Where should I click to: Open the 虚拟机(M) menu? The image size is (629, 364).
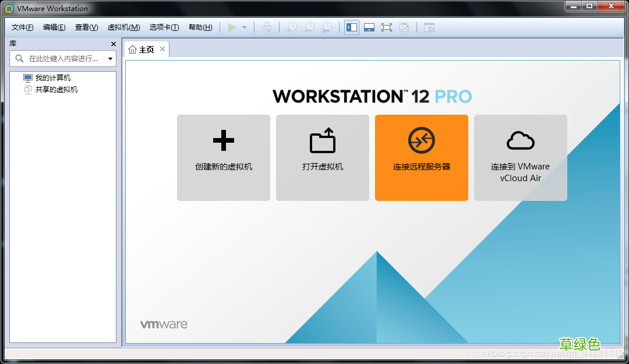tap(123, 27)
